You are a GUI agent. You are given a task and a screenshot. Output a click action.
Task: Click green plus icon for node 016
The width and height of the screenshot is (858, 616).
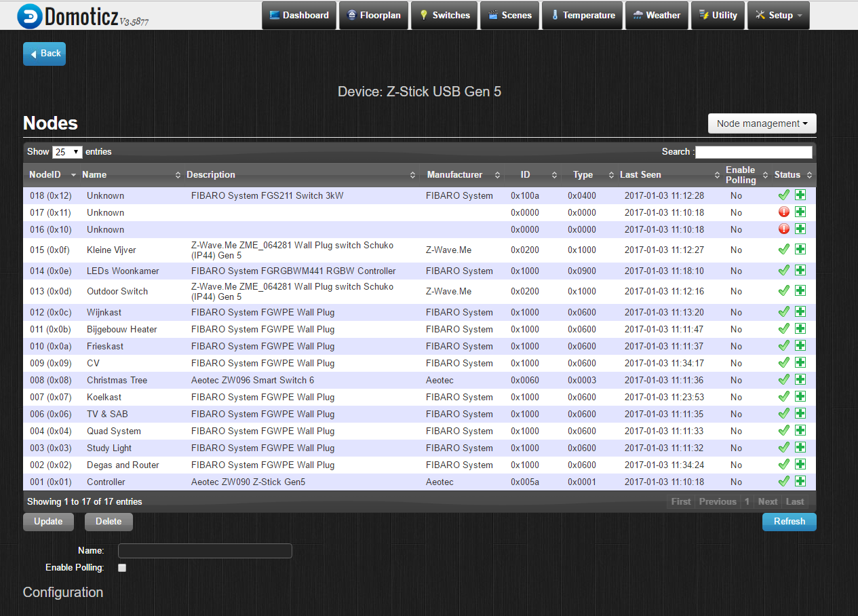point(800,229)
